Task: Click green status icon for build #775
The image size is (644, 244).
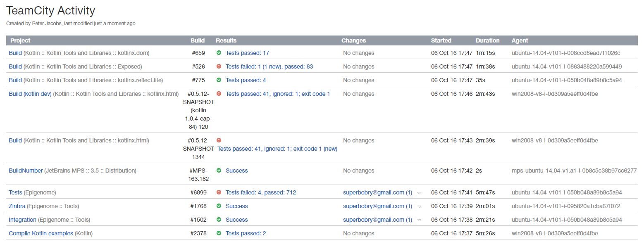Action: [219, 80]
